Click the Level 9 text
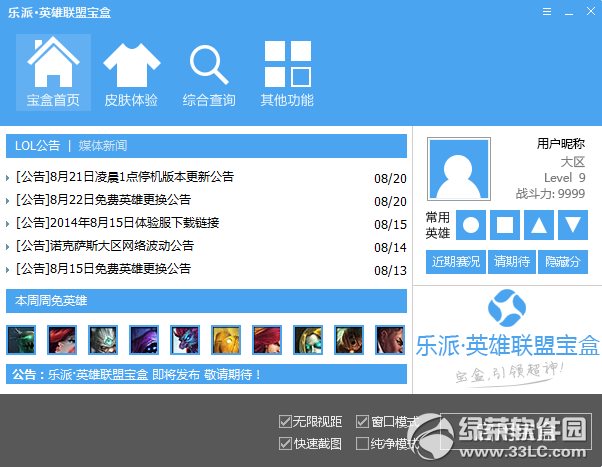This screenshot has width=602, height=467. click(564, 177)
